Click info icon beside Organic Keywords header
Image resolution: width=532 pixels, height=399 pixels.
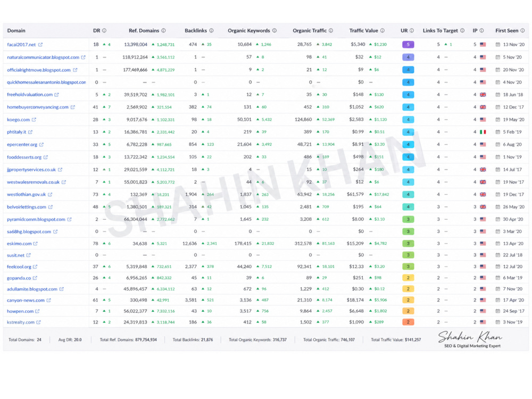click(x=275, y=30)
